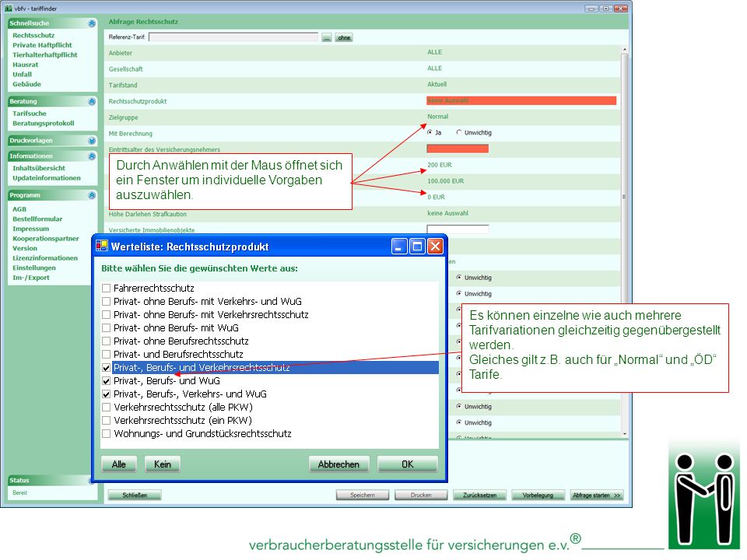Click Abbrechen in Werteliste dialog
747x560 pixels.
coord(338,464)
